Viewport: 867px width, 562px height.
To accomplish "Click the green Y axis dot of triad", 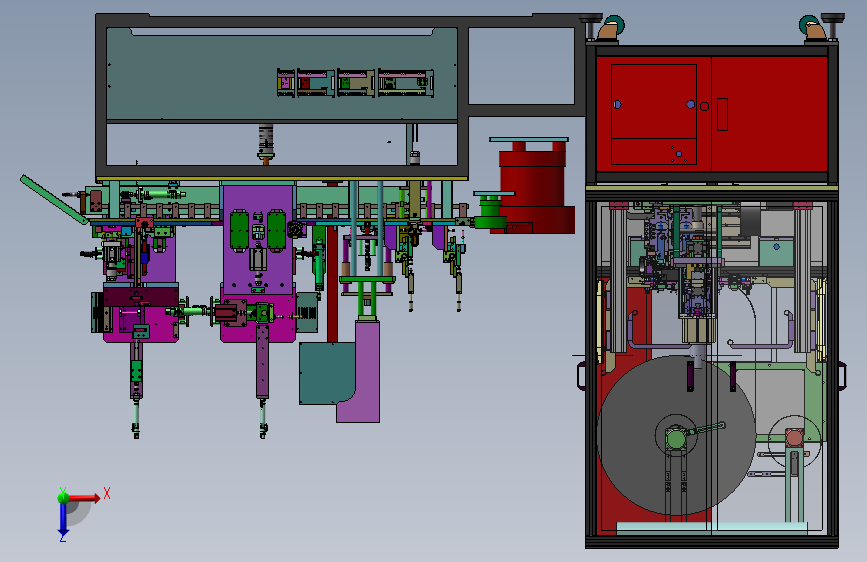I will coord(64,498).
